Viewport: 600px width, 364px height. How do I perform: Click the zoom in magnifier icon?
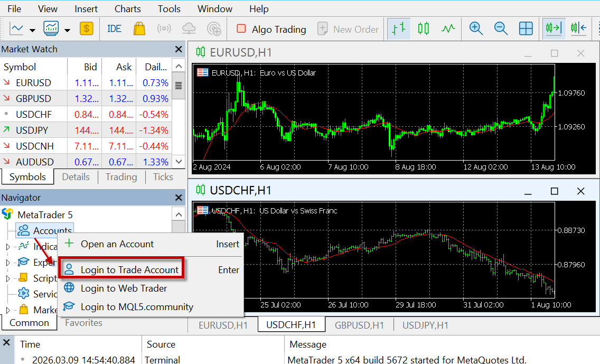point(476,29)
